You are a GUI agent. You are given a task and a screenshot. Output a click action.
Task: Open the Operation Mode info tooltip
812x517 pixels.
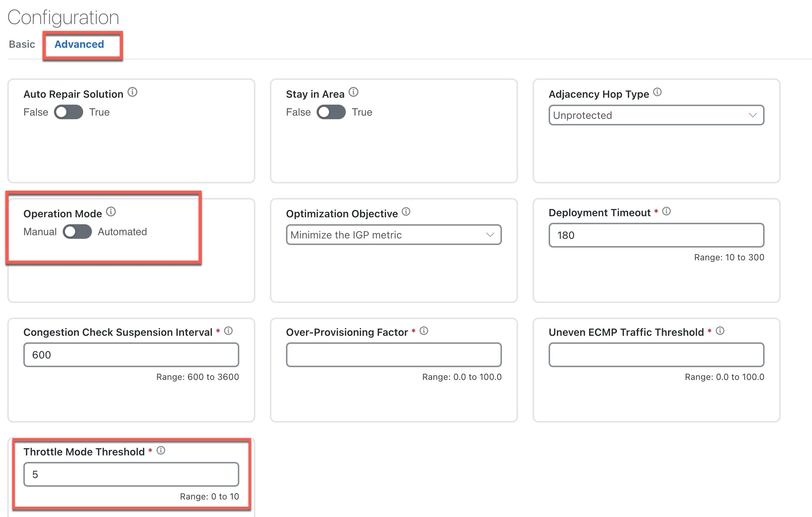(112, 211)
